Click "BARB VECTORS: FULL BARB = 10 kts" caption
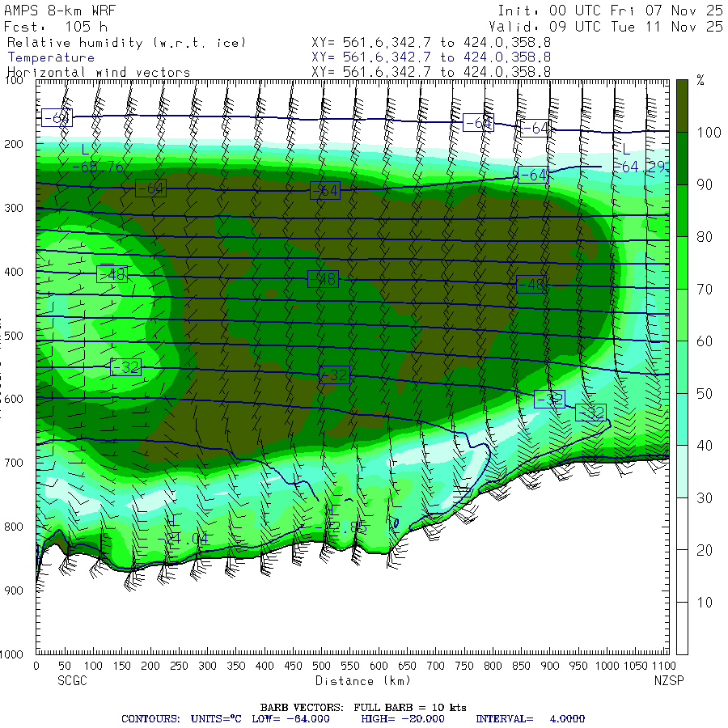This screenshot has width=728, height=728. point(363,708)
